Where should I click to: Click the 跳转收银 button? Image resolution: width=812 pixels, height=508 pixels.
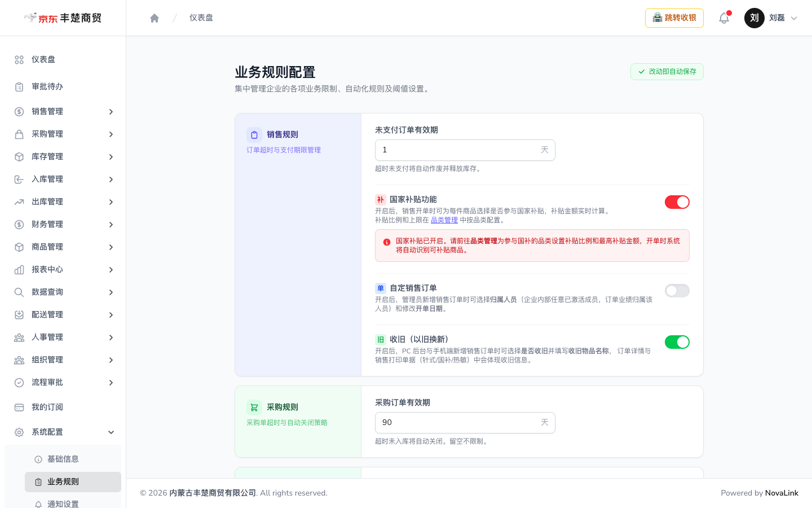click(x=674, y=18)
